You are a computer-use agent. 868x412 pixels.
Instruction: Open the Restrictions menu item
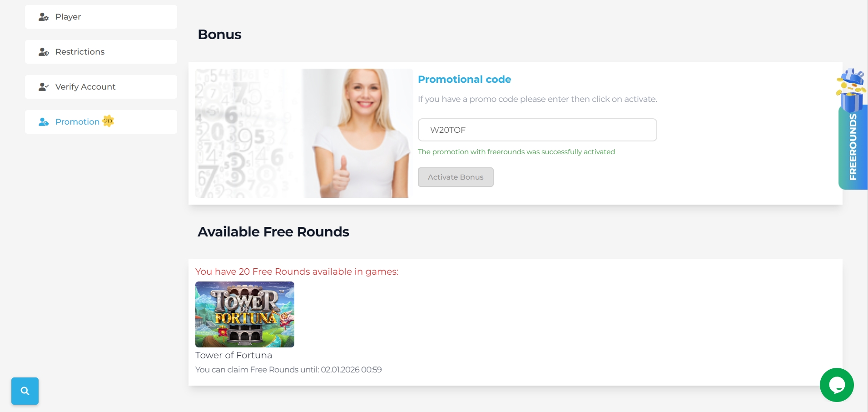(101, 52)
